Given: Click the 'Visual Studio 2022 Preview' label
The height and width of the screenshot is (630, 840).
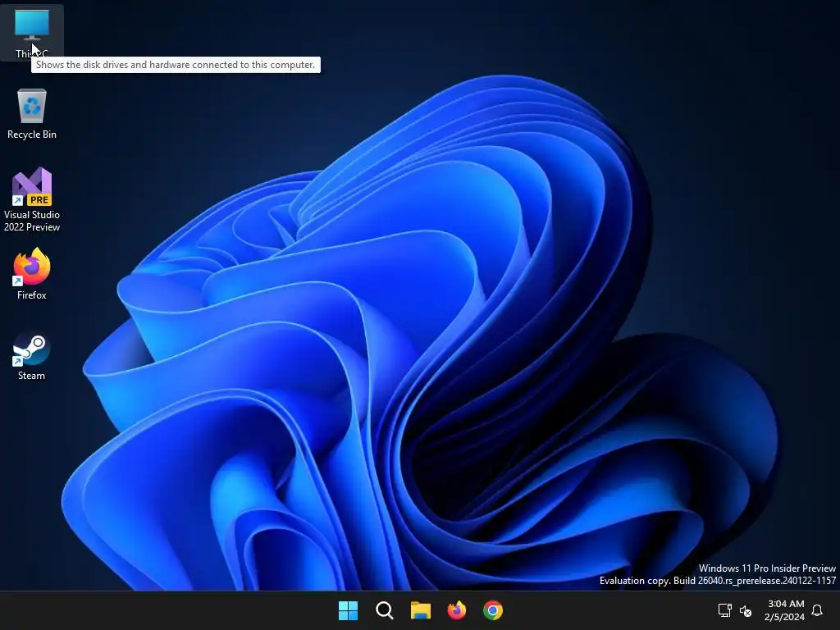Looking at the screenshot, I should click(x=32, y=221).
